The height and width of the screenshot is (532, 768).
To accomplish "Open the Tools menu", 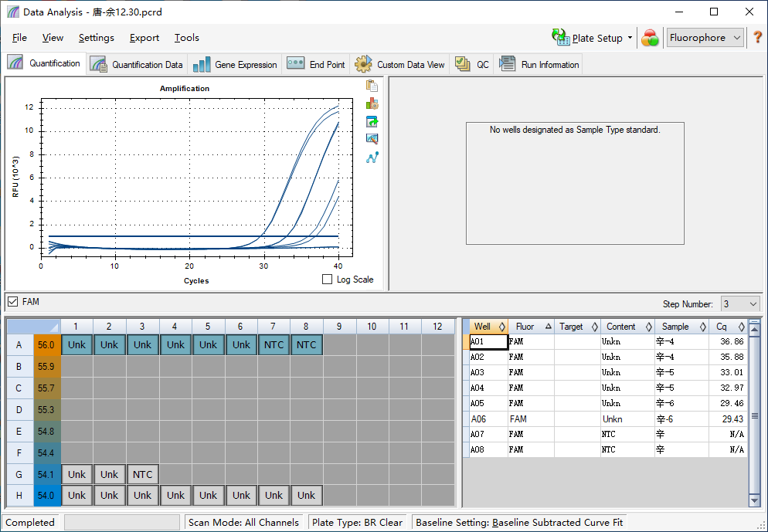I will click(x=187, y=38).
